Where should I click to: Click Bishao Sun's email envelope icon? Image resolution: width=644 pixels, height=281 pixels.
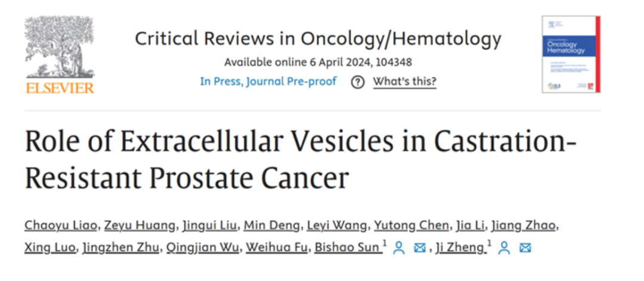(419, 248)
